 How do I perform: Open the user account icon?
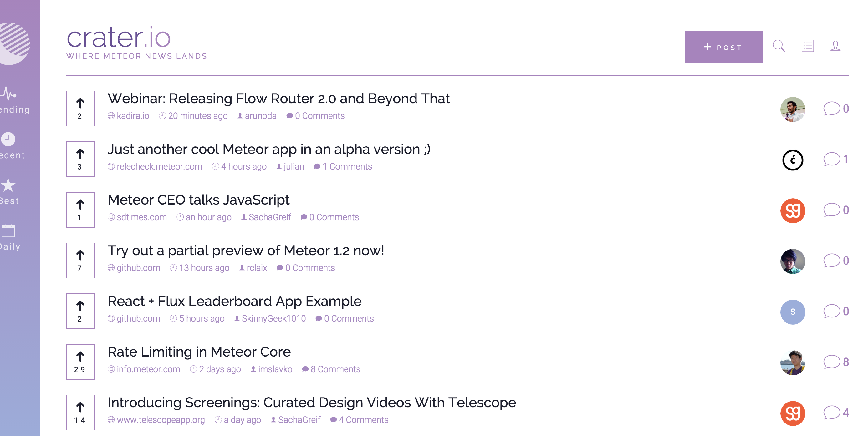tap(835, 46)
